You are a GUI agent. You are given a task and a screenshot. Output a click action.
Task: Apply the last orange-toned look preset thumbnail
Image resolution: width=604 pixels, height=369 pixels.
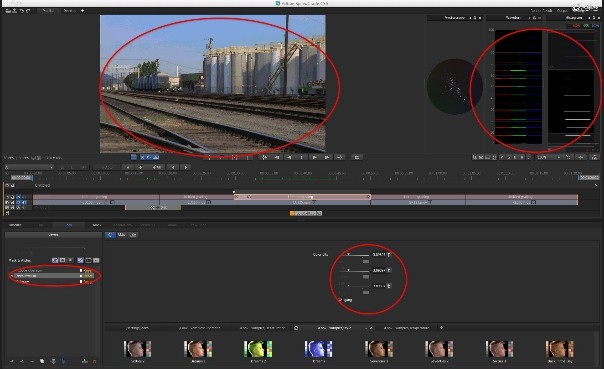(x=559, y=349)
